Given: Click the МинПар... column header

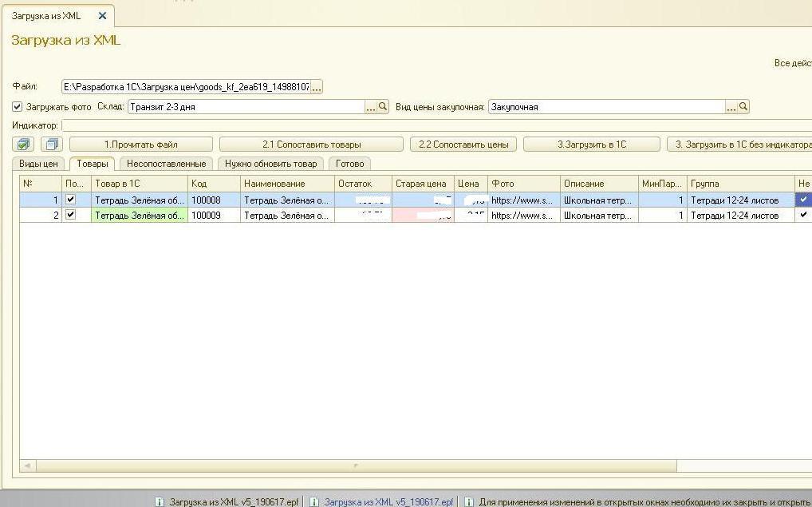Looking at the screenshot, I should click(x=662, y=184).
